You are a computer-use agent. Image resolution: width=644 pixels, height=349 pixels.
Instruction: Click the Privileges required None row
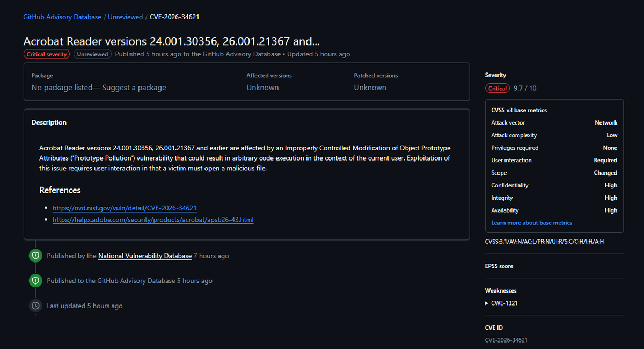pyautogui.click(x=554, y=148)
